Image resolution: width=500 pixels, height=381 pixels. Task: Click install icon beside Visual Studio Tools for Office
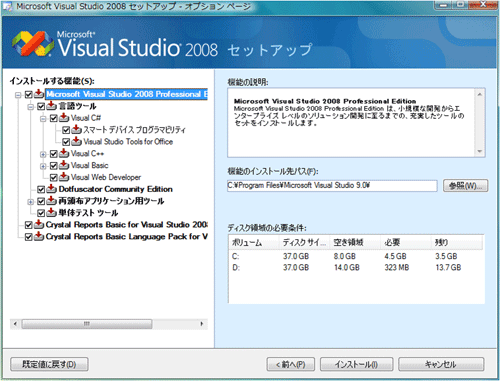pos(76,142)
